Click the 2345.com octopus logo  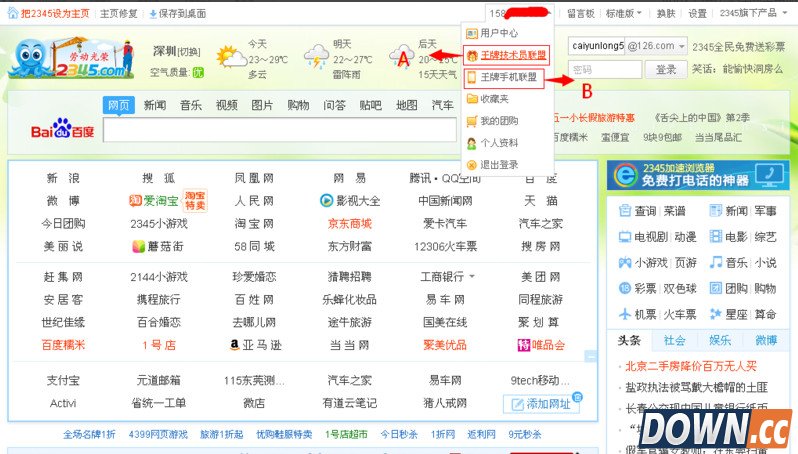point(73,58)
